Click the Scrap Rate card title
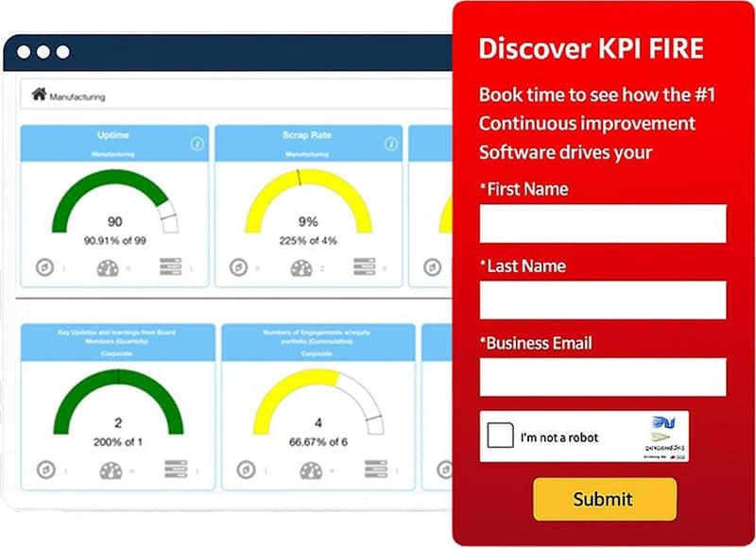This screenshot has width=756, height=548. (x=306, y=135)
